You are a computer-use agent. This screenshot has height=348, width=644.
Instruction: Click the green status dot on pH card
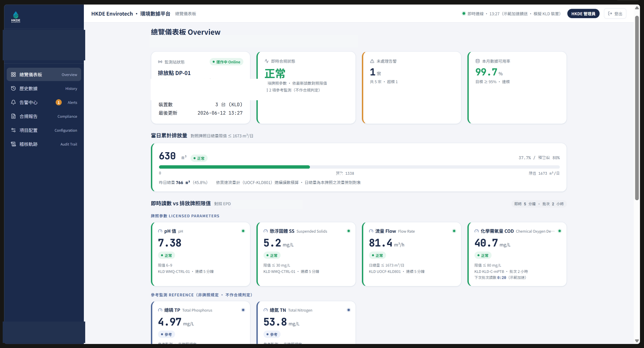pyautogui.click(x=243, y=231)
